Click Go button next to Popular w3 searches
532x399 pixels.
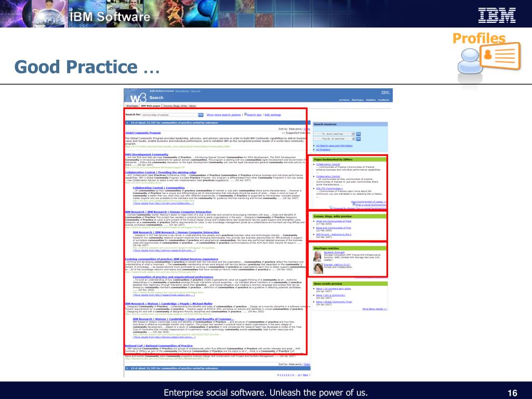coord(358,139)
